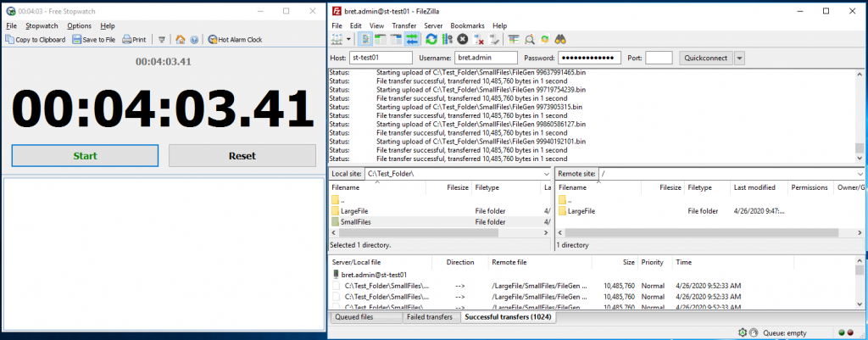Toggle remote directory tree display

[x=396, y=39]
